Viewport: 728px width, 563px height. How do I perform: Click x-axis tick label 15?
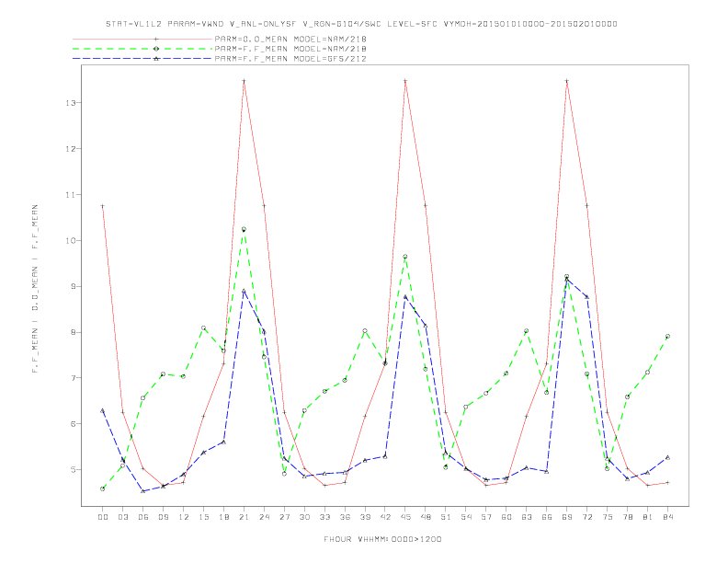[203, 517]
